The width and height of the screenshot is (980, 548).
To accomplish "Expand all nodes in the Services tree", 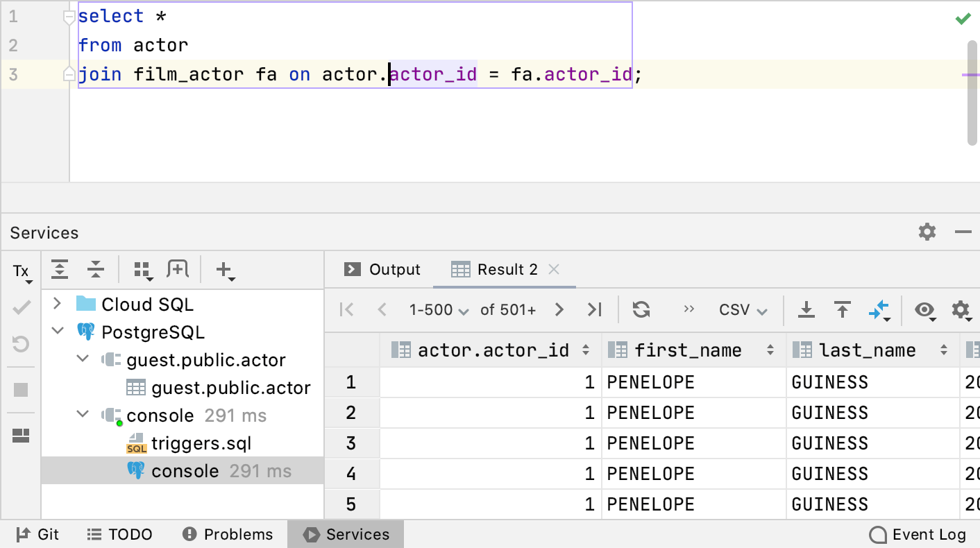I will click(x=60, y=269).
